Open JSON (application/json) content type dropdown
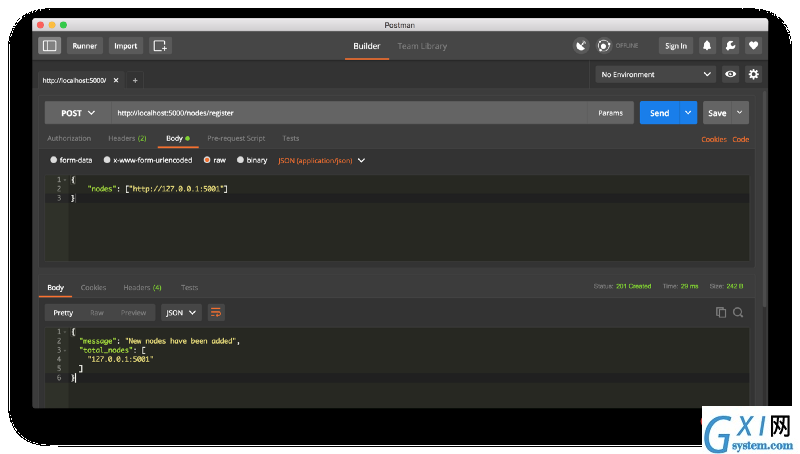The width and height of the screenshot is (800, 454). [x=321, y=160]
